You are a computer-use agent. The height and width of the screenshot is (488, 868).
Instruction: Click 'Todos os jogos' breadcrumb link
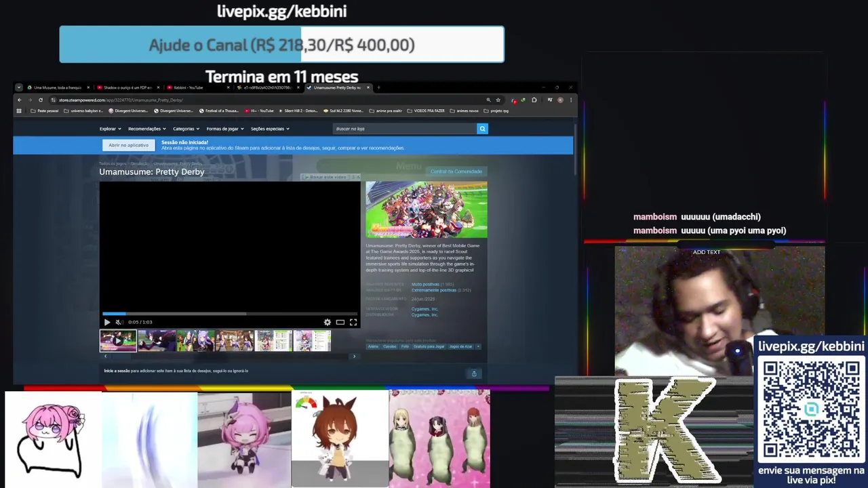(x=113, y=163)
